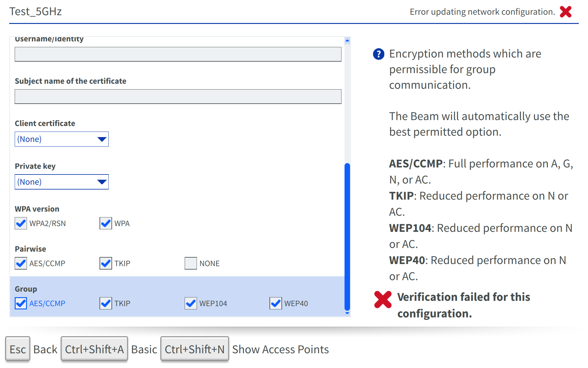The image size is (588, 368).
Task: Dismiss the error with red X icon
Action: pos(565,12)
